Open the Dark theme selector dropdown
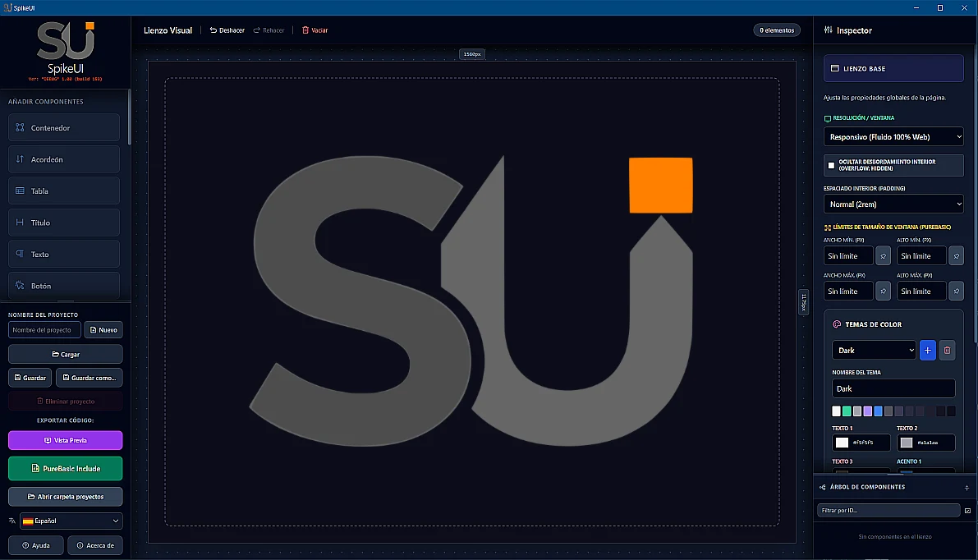Image resolution: width=978 pixels, height=560 pixels. pyautogui.click(x=873, y=350)
